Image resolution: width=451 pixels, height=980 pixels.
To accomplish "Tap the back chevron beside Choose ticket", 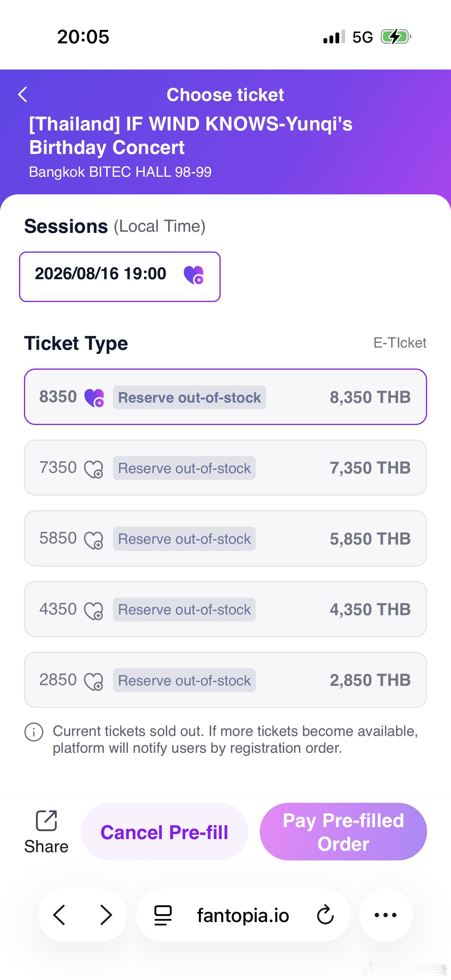I will [x=23, y=94].
